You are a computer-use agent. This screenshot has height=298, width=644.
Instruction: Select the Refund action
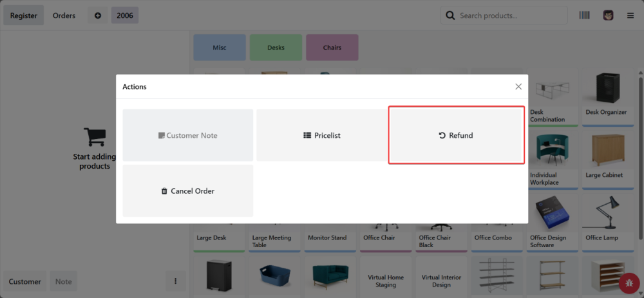pyautogui.click(x=456, y=135)
